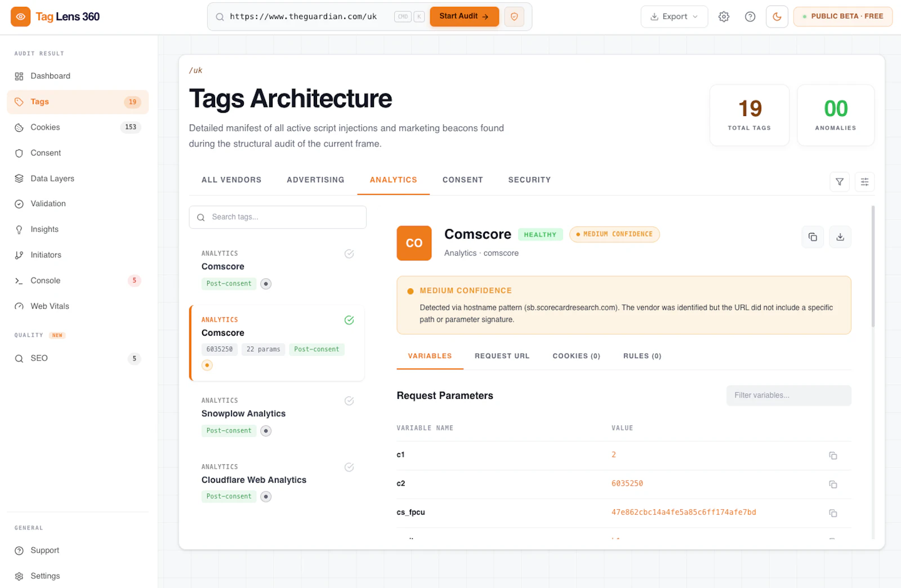Copy the c1 variable value
The image size is (901, 588).
pos(833,456)
